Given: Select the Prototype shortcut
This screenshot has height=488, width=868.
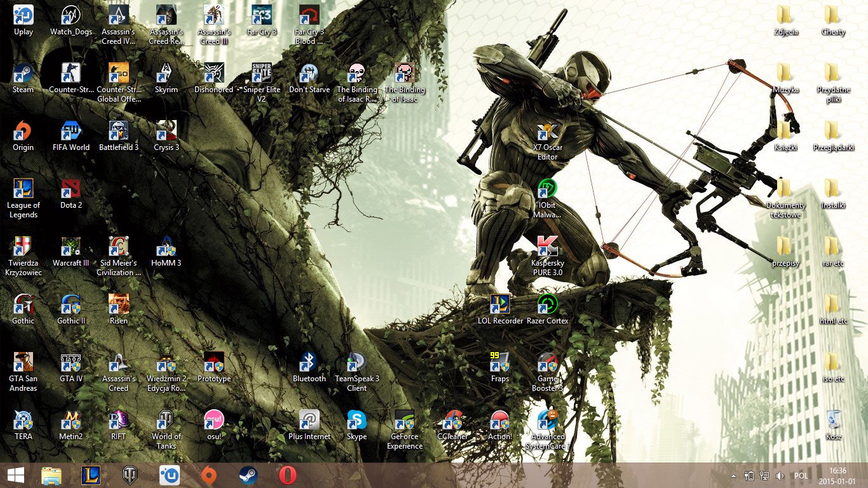Looking at the screenshot, I should click(x=214, y=367).
